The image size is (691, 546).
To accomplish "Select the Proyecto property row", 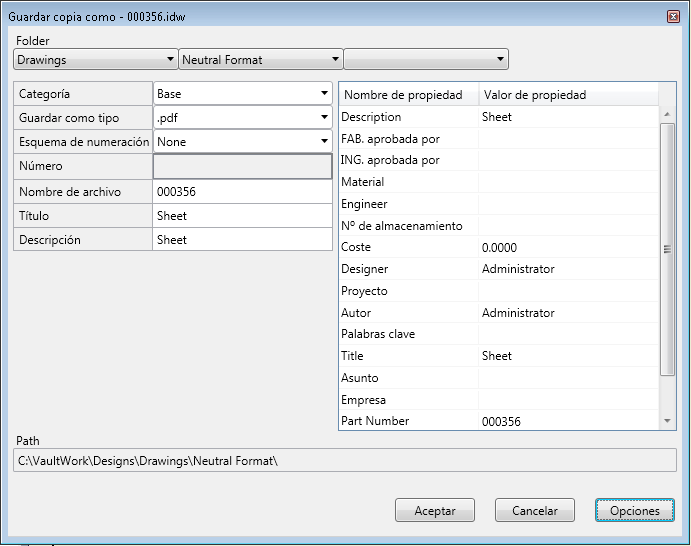I will (499, 291).
